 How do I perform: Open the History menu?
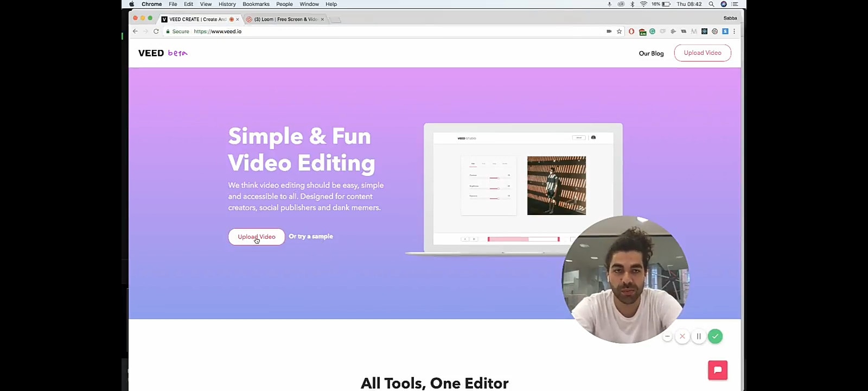click(x=227, y=4)
